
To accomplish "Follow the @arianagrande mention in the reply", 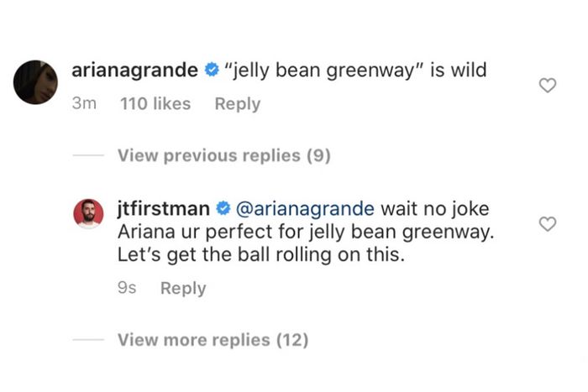I will (307, 208).
